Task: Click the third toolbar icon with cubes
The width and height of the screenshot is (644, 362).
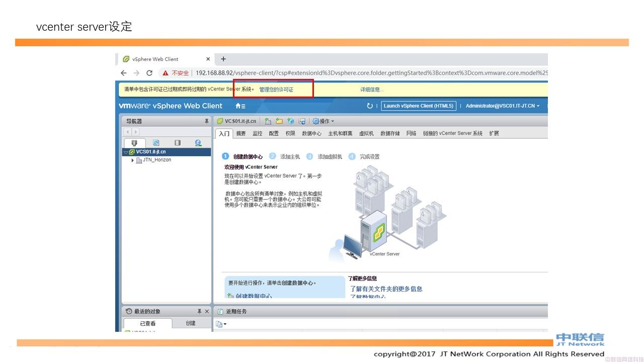Action: point(291,121)
